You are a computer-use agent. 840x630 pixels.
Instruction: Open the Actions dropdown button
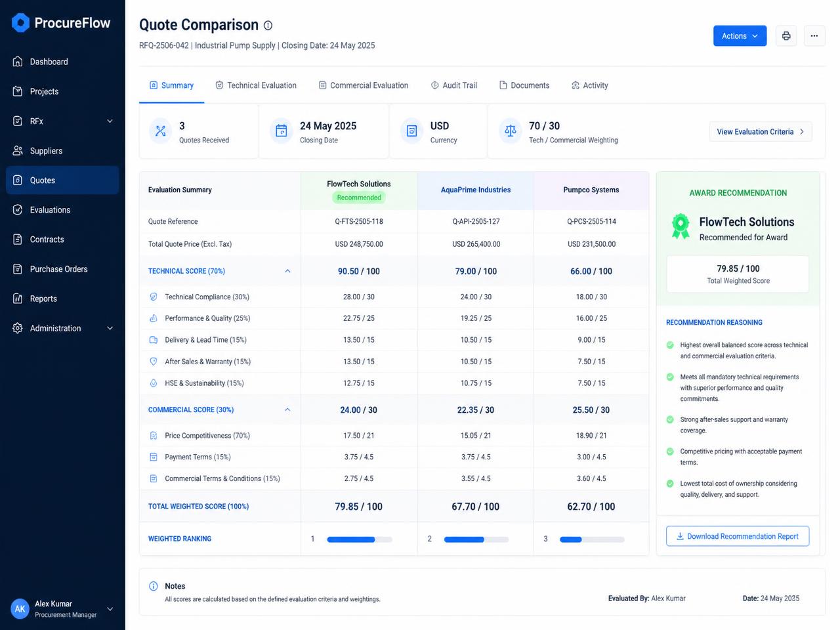click(740, 36)
